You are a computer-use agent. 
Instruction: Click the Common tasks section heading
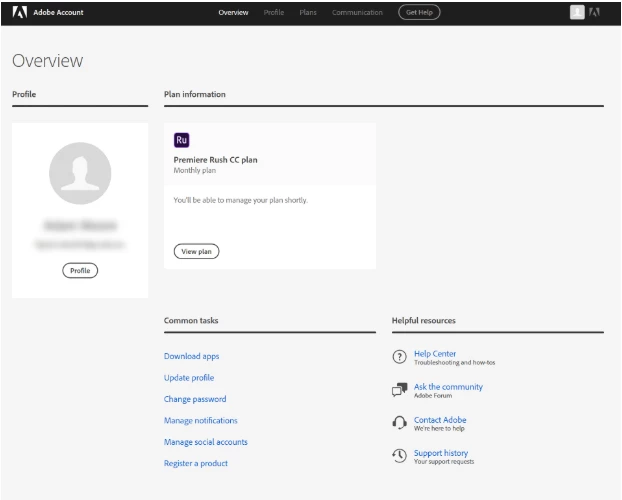191,321
